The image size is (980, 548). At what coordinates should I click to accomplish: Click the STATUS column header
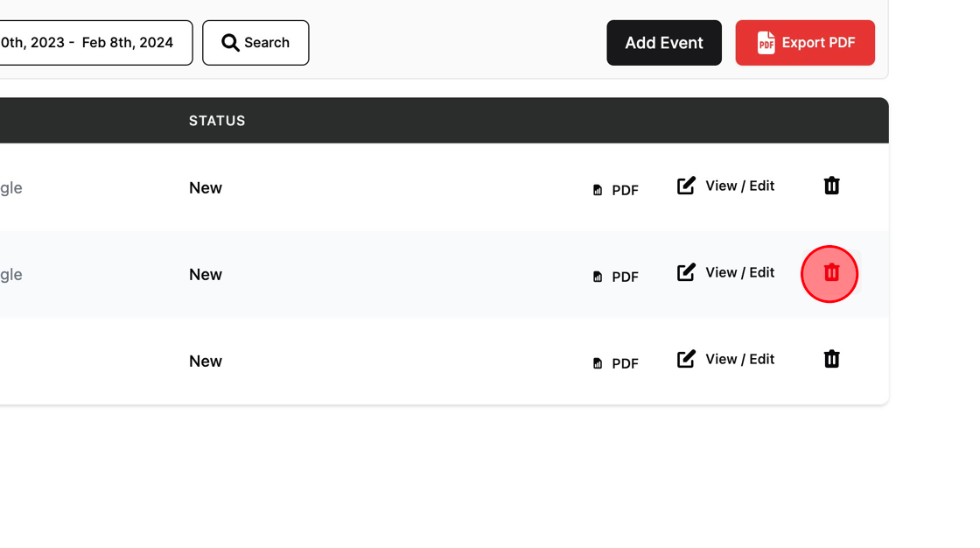217,121
